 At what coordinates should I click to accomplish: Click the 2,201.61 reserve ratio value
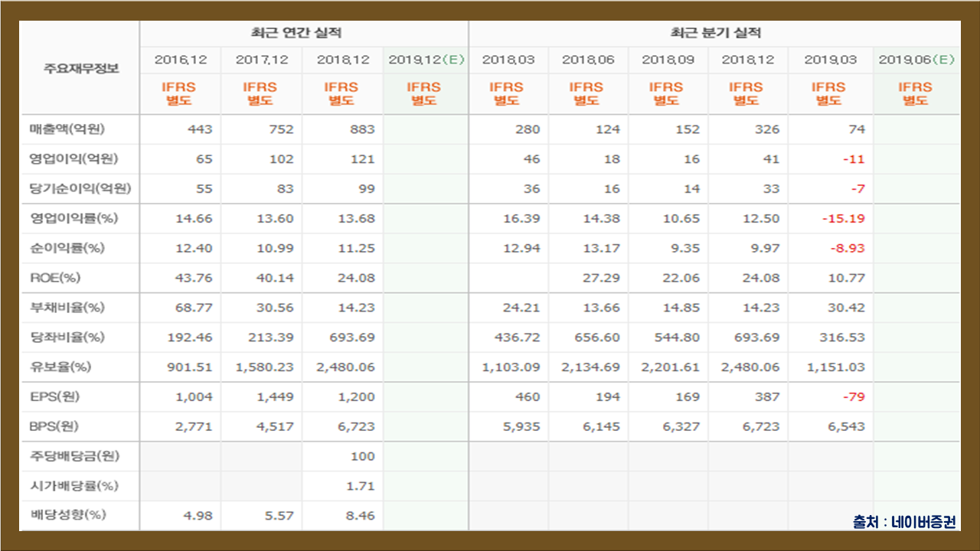pos(671,367)
